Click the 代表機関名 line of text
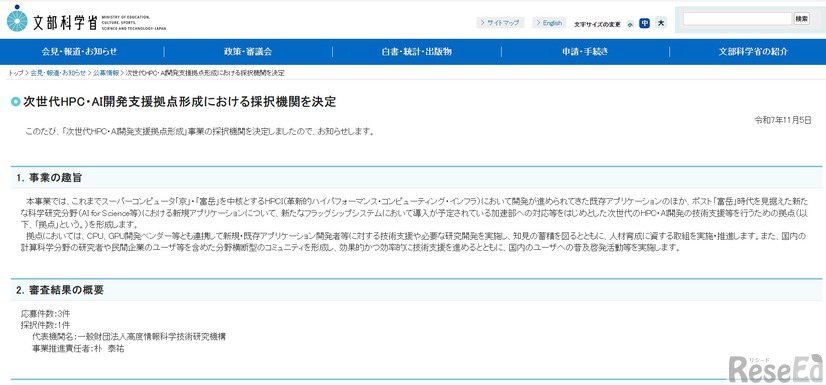826x385 pixels. (129, 337)
